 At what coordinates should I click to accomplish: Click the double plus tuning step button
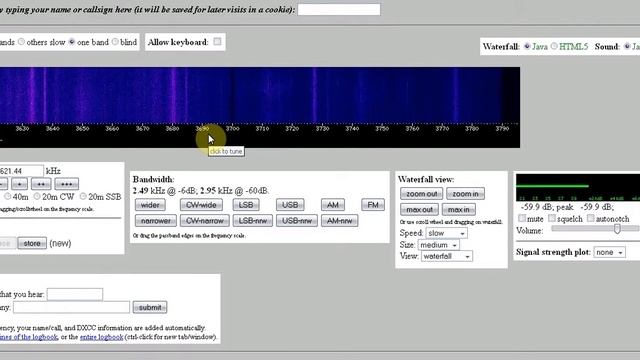click(41, 184)
